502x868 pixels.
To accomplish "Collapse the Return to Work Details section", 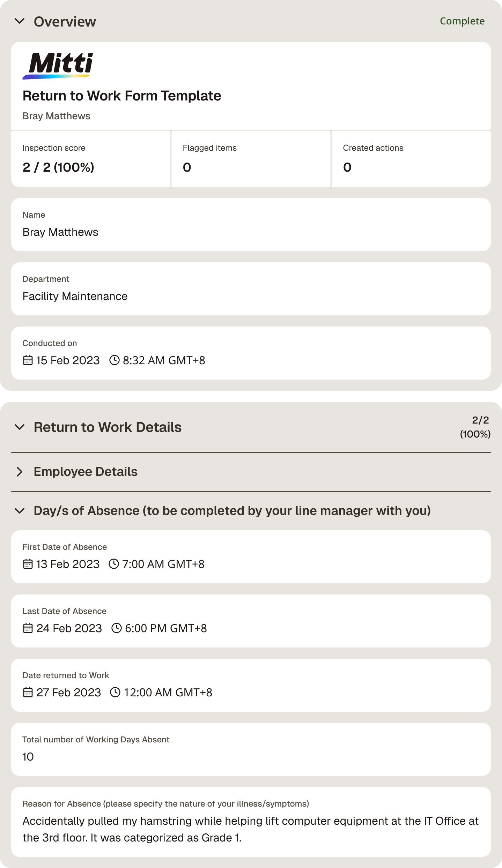I will pyautogui.click(x=20, y=427).
